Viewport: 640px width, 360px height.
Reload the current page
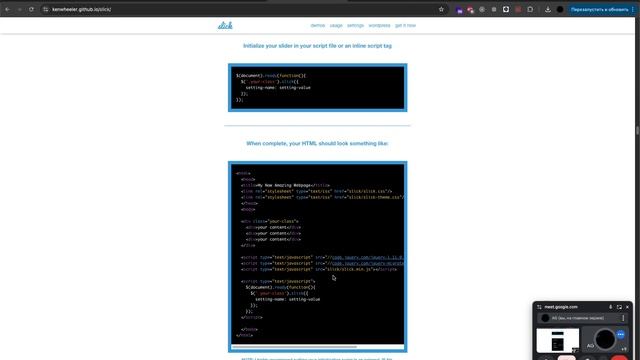pos(31,9)
